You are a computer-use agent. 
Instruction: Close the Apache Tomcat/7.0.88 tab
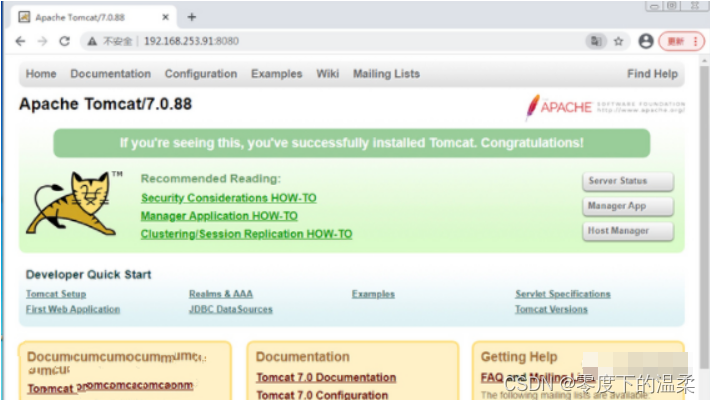pyautogui.click(x=165, y=17)
